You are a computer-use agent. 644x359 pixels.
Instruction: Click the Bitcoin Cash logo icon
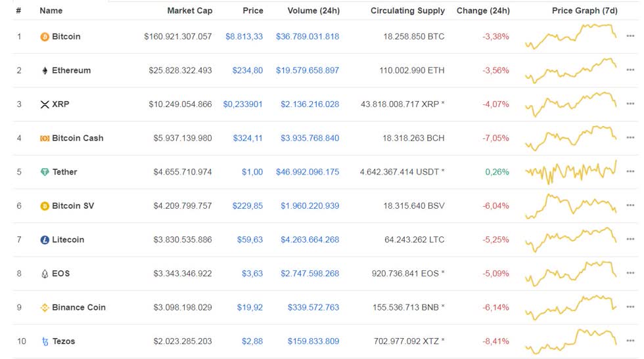tap(45, 138)
